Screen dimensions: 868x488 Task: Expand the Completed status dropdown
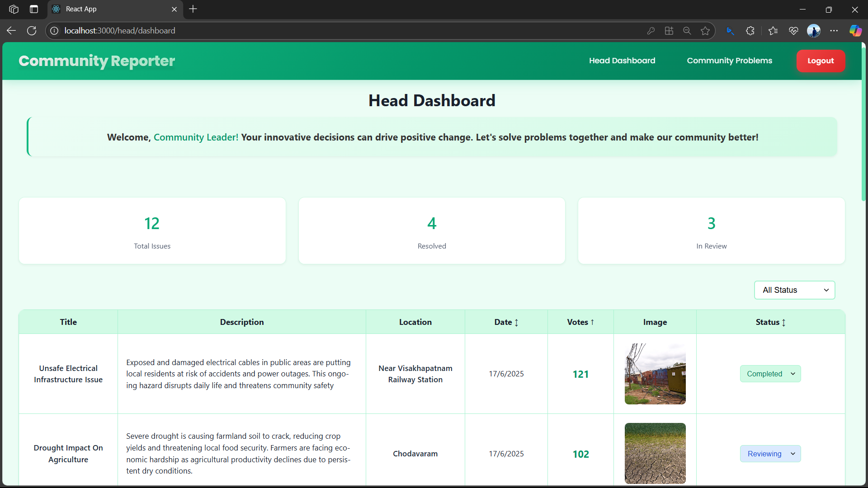[x=770, y=374]
